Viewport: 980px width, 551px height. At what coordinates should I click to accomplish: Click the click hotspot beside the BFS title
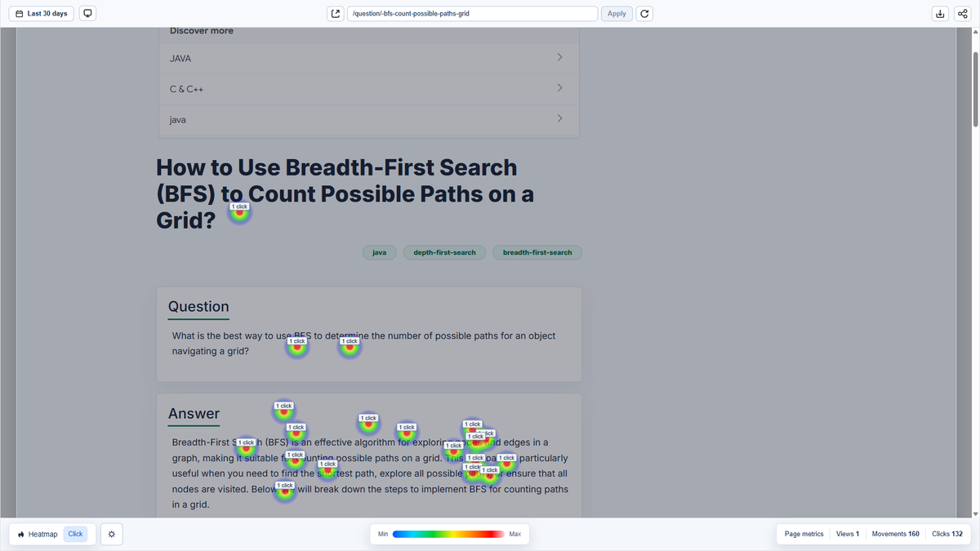239,212
